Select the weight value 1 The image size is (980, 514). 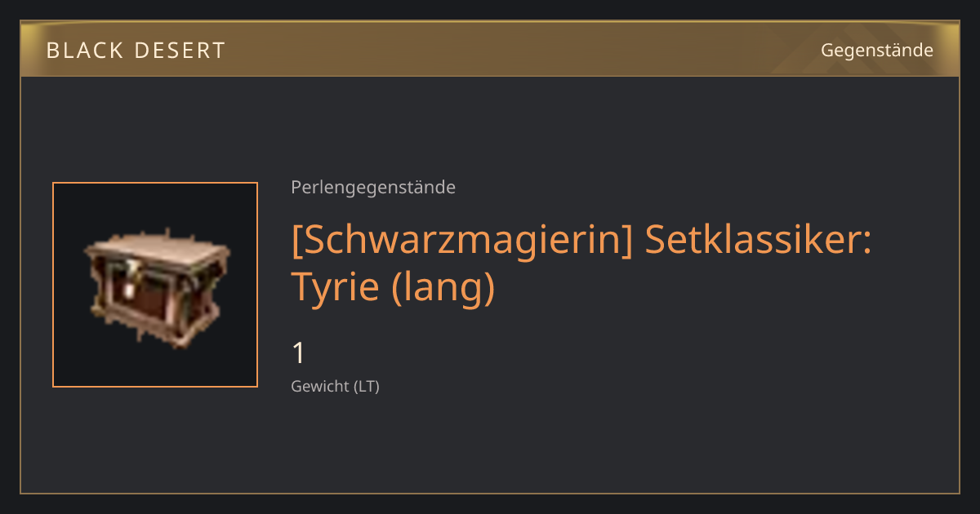point(299,353)
